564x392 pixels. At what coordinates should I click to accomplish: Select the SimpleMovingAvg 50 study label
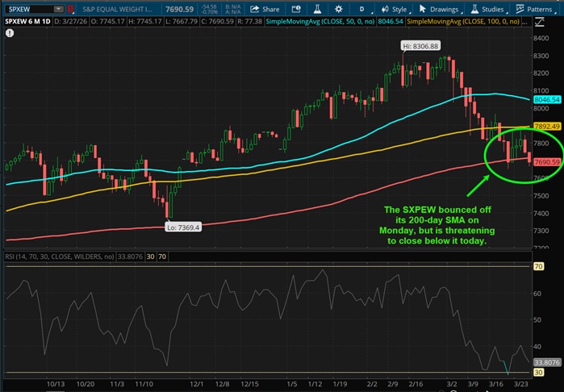[x=320, y=22]
